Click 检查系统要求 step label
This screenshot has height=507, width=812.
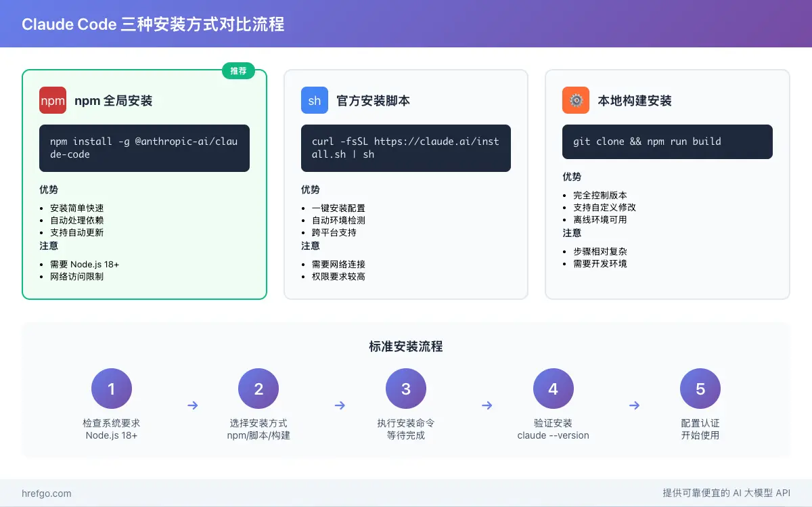click(x=112, y=423)
